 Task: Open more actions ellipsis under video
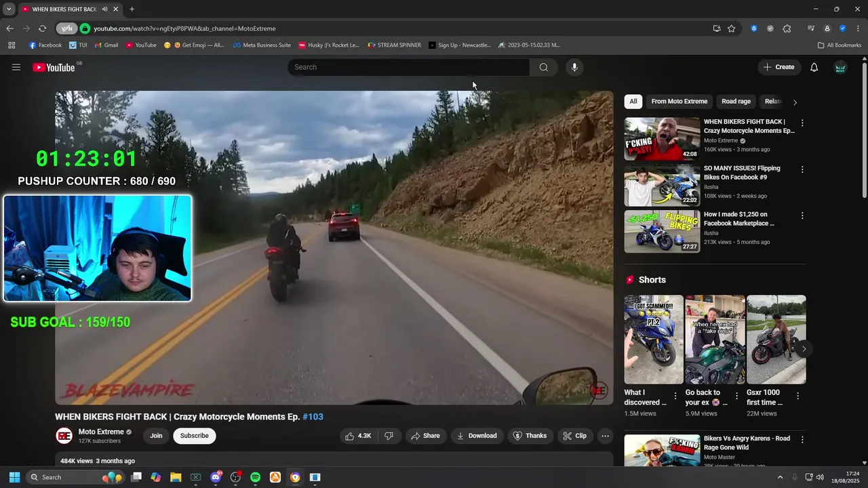click(x=606, y=436)
